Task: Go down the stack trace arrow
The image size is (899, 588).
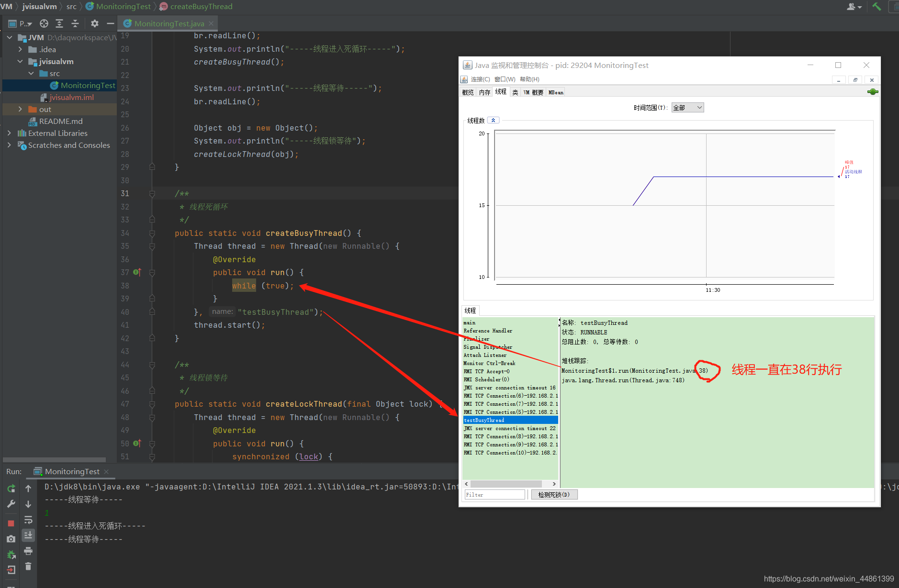Action: (28, 504)
